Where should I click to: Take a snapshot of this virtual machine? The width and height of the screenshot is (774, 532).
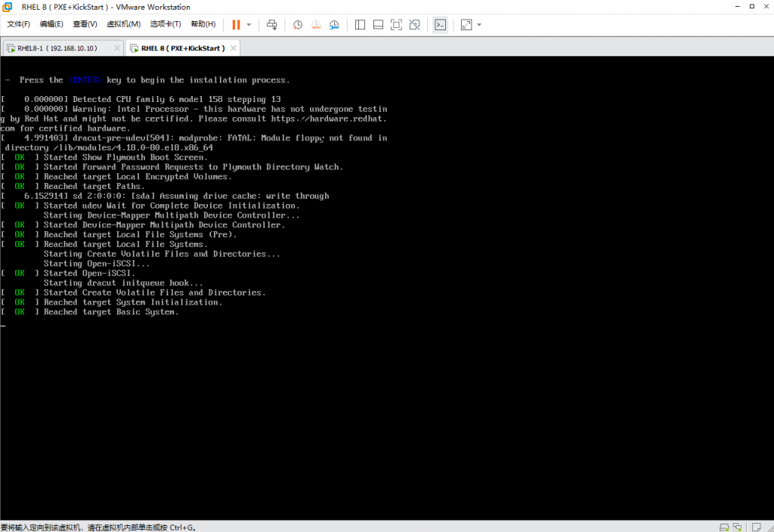click(x=297, y=25)
